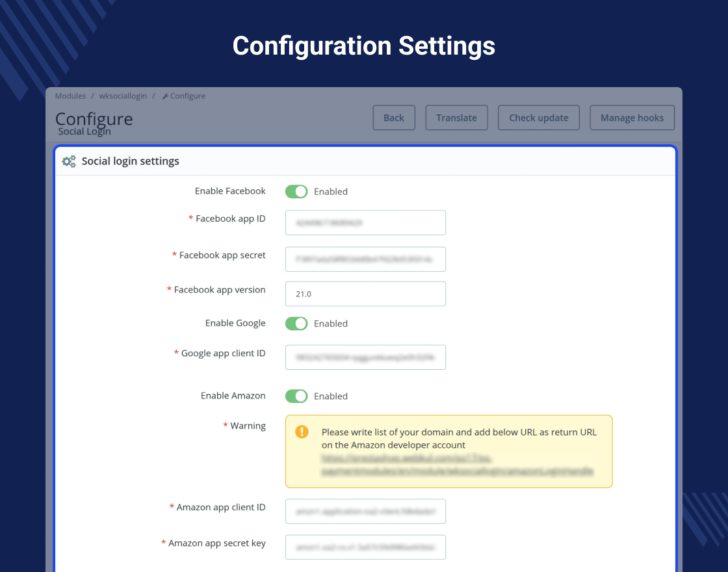Click the wrench icon beside Configure breadcrumb
Screen dimensions: 728x572
165,96
